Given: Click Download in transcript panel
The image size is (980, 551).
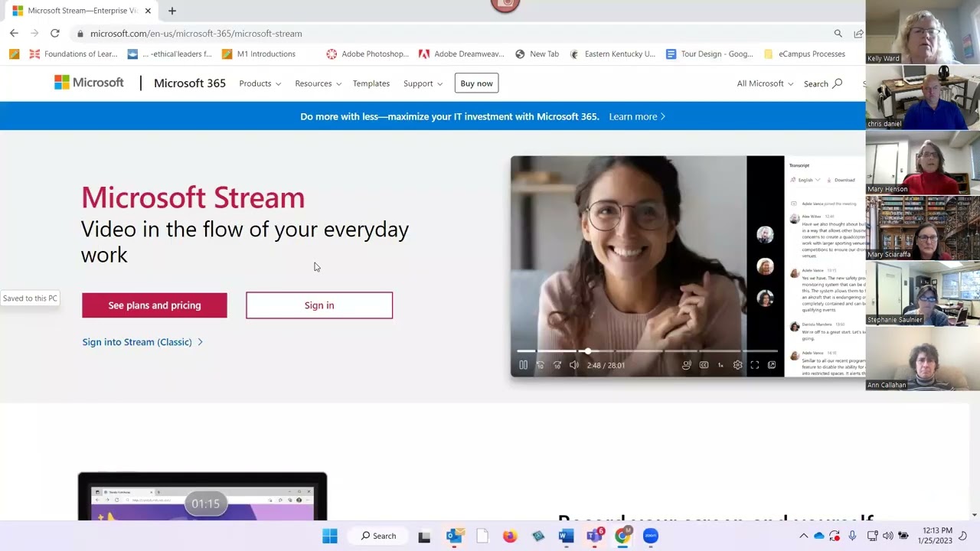Looking at the screenshot, I should pyautogui.click(x=841, y=180).
